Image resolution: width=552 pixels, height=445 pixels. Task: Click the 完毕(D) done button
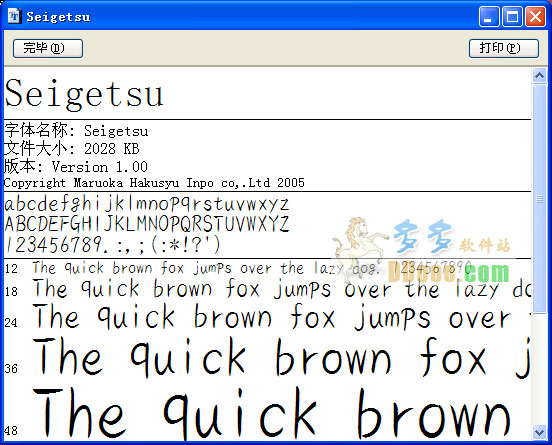click(x=48, y=48)
